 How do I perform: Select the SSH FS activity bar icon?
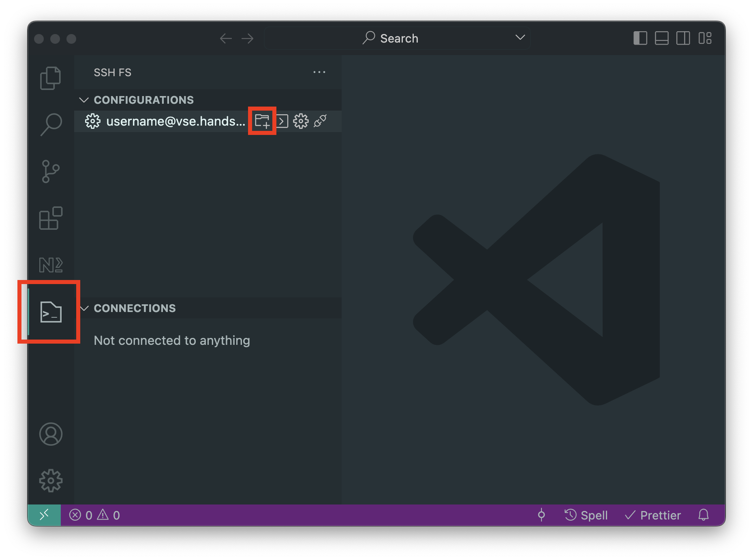[51, 312]
